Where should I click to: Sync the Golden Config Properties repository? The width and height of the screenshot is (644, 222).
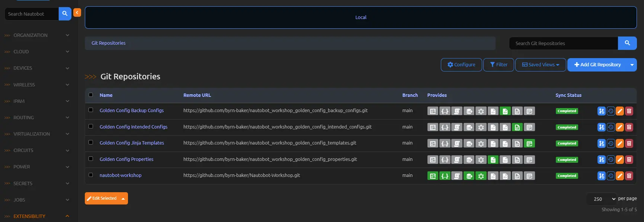click(601, 159)
